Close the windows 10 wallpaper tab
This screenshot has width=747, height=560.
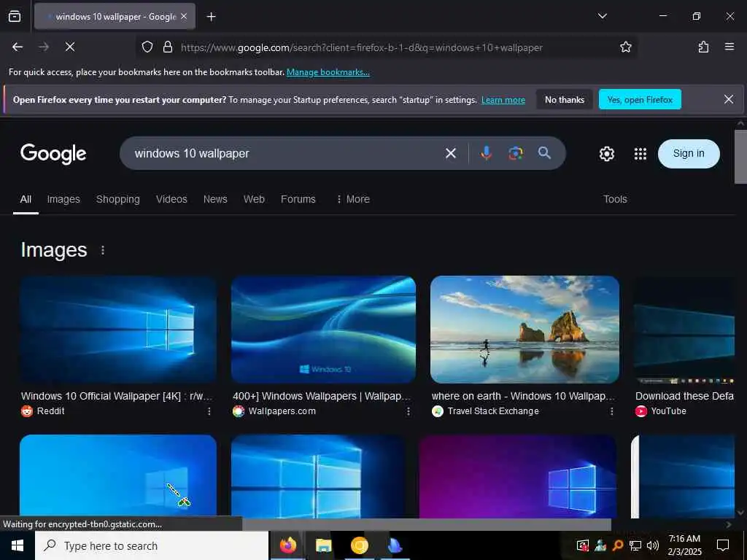[184, 16]
